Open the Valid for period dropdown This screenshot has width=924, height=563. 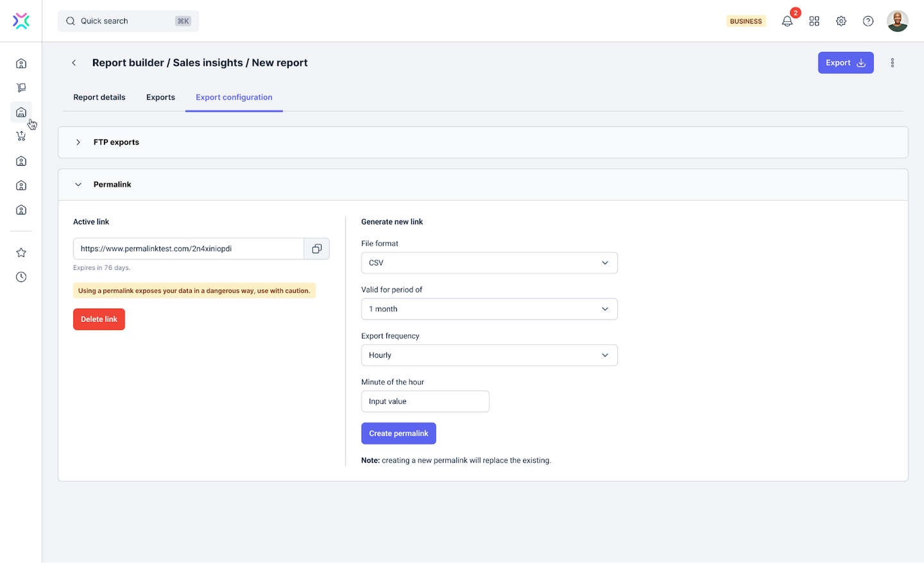coord(489,309)
